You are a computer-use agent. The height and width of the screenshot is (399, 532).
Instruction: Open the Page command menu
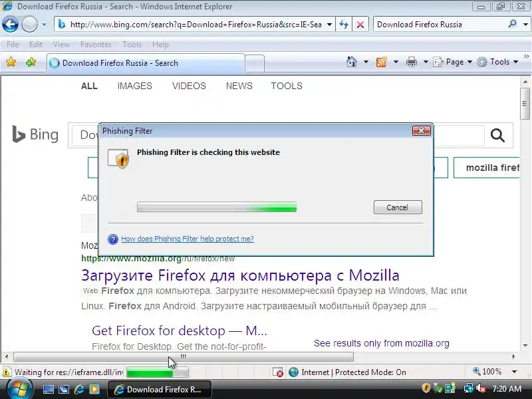click(x=453, y=62)
